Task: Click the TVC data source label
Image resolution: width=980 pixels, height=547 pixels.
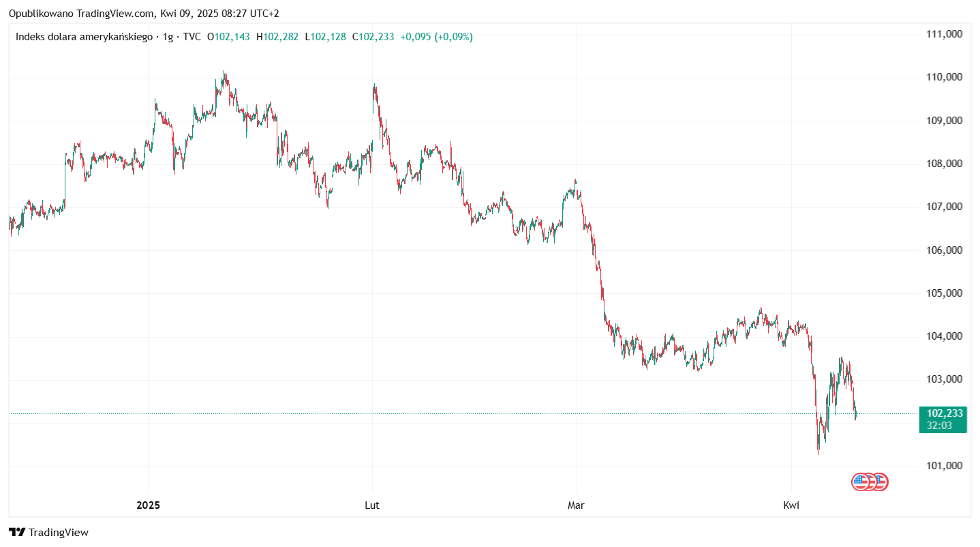Action: [x=192, y=37]
